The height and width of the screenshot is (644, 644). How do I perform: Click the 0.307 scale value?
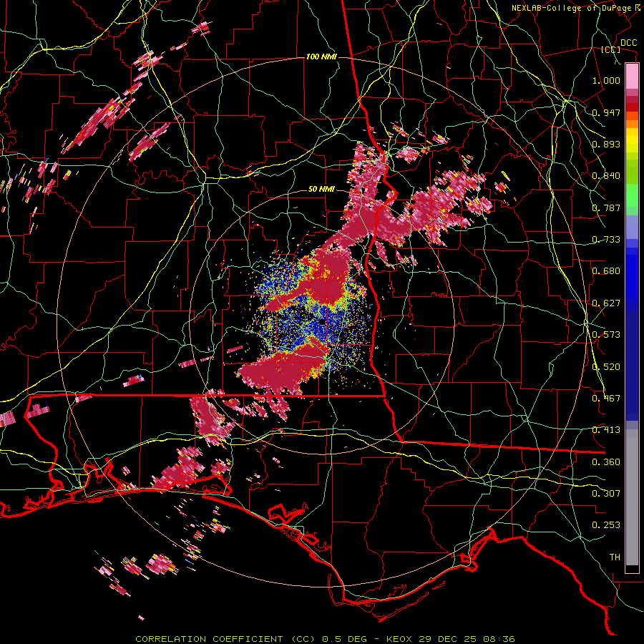pos(606,494)
